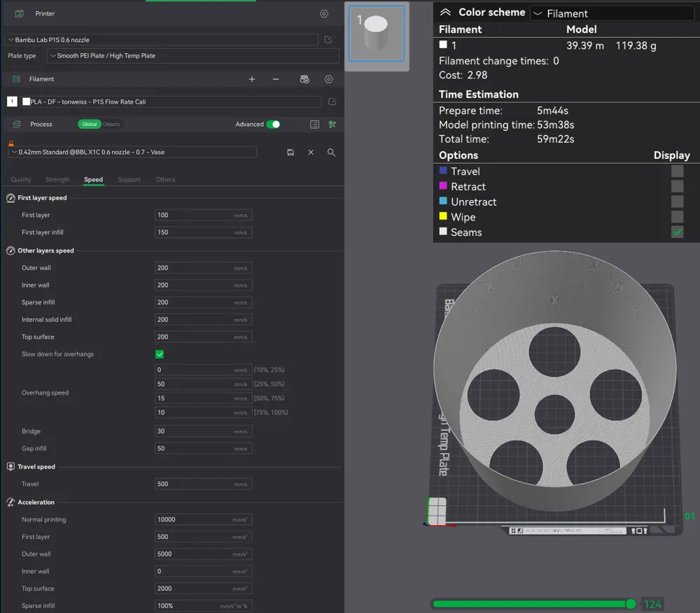
Task: Uncheck Slow down for overhangs
Action: point(160,354)
